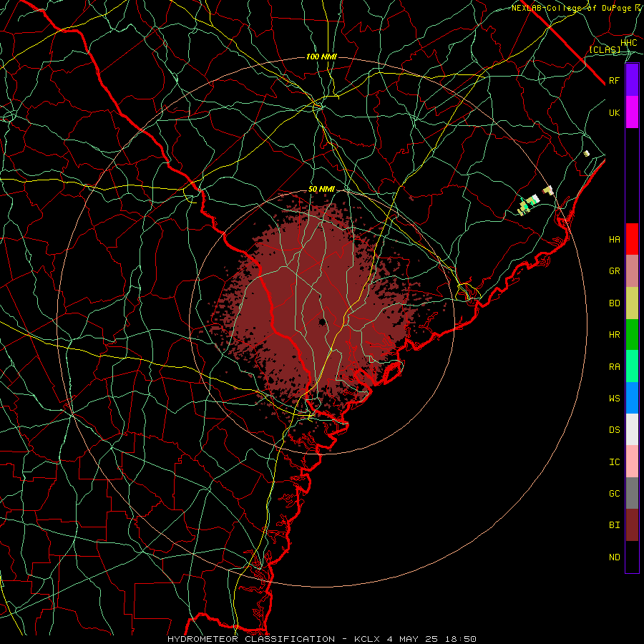
Task: Click the BD yellow legend swatch
Action: coord(632,303)
